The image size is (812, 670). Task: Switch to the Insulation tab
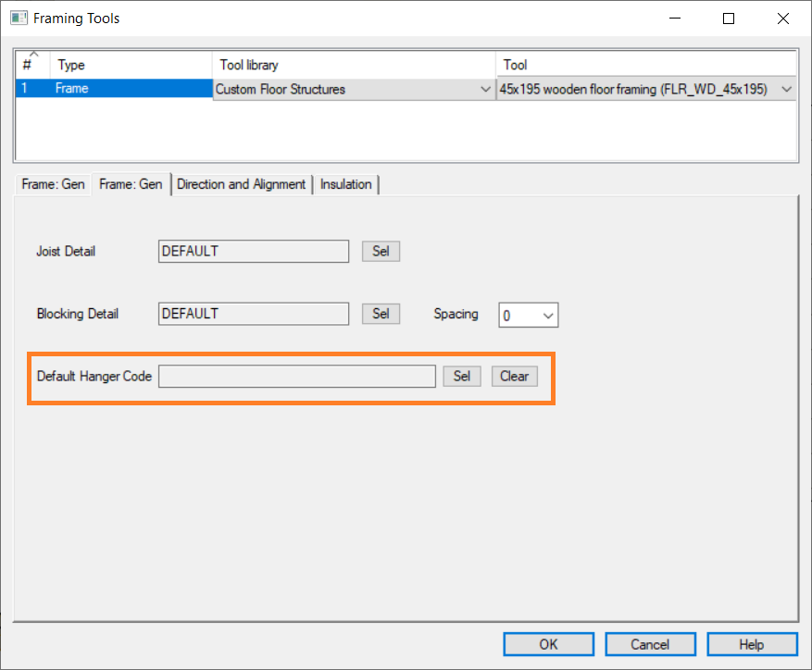(x=345, y=184)
